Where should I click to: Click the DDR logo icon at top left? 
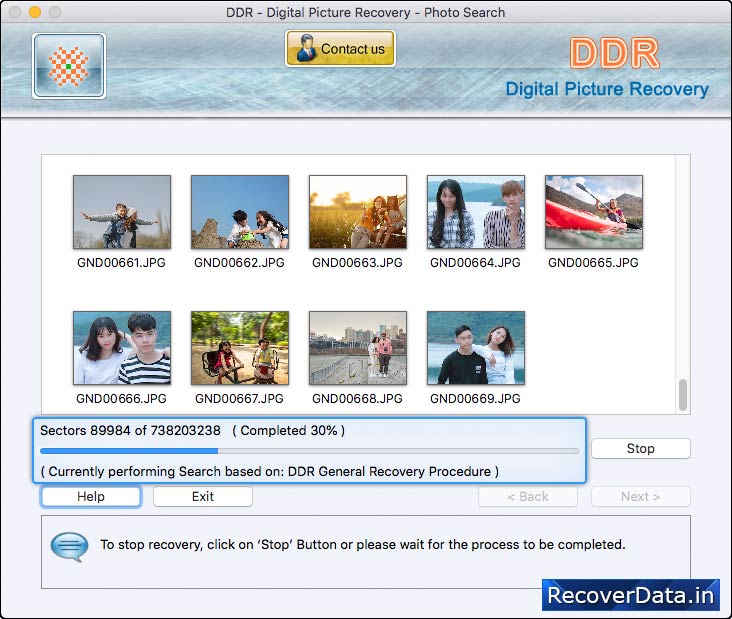pos(69,66)
